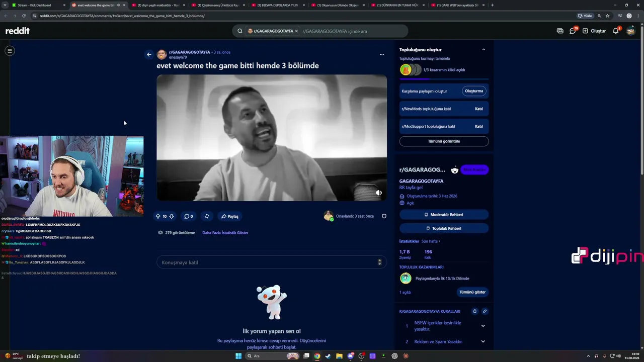The image size is (644, 362).
Task: Expand the Reklam ve Spam Yasaktır rule
Action: coord(483,342)
